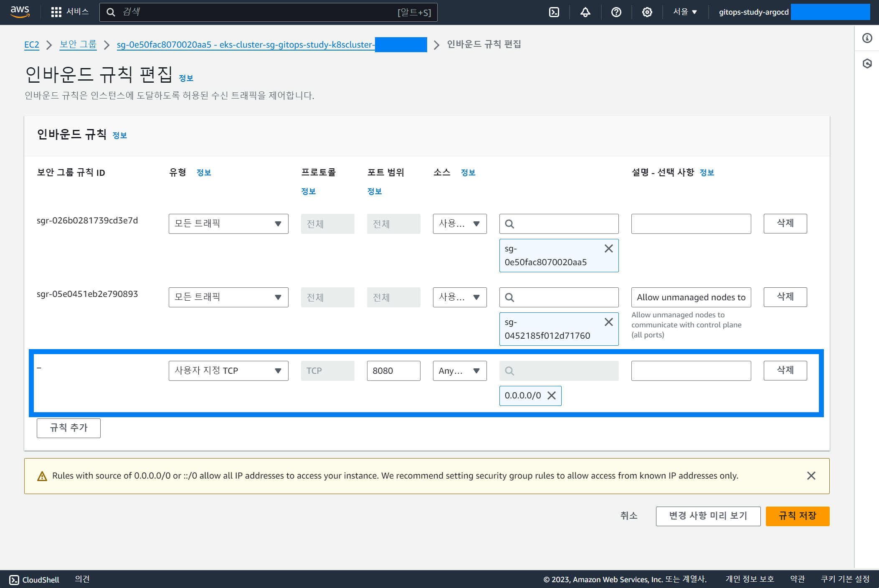Open the services grid menu
Viewport: 879px width, 588px height.
point(56,12)
